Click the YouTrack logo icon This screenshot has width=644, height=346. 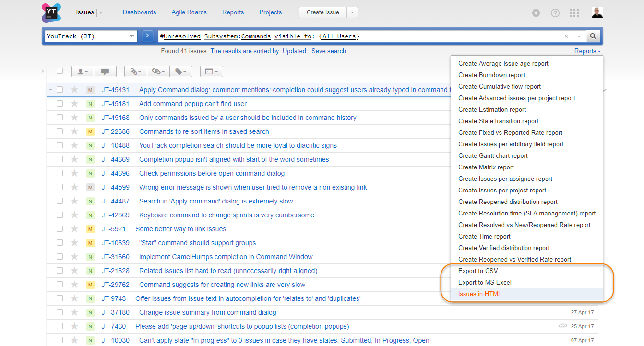(x=51, y=12)
